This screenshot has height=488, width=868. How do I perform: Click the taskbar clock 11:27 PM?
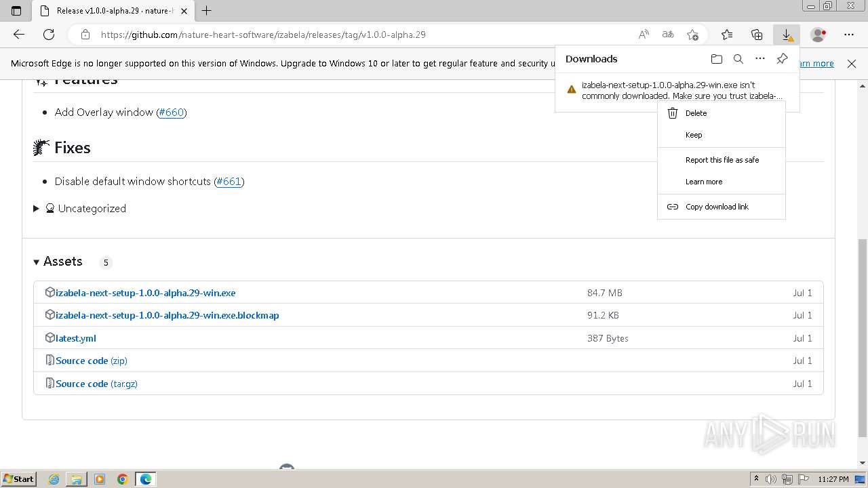[833, 479]
